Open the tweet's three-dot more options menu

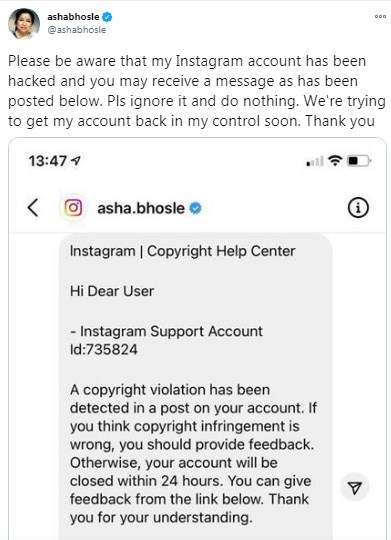[x=380, y=16]
